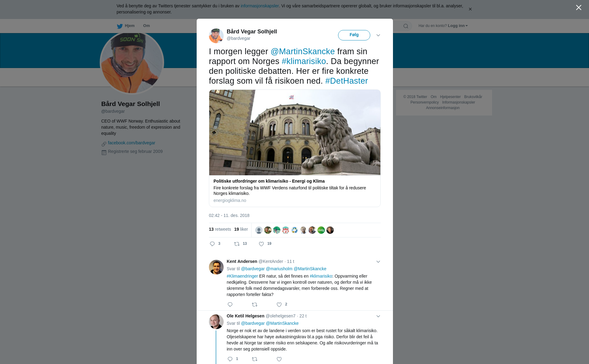Dismiss the cookie notice banner
The image size is (589, 364).
470,9
